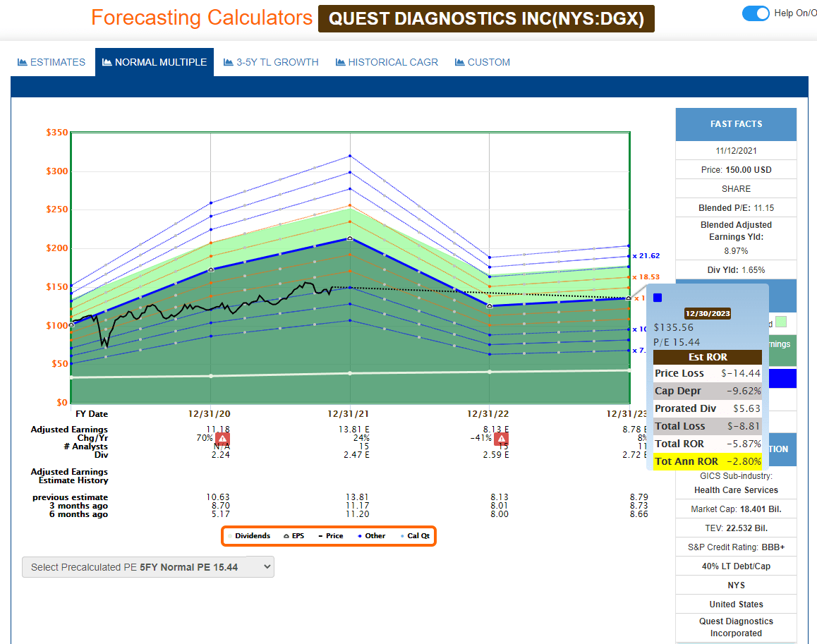Click the red alert triangle beside the 8.13 estimate
Image resolution: width=817 pixels, height=644 pixels.
pos(501,439)
